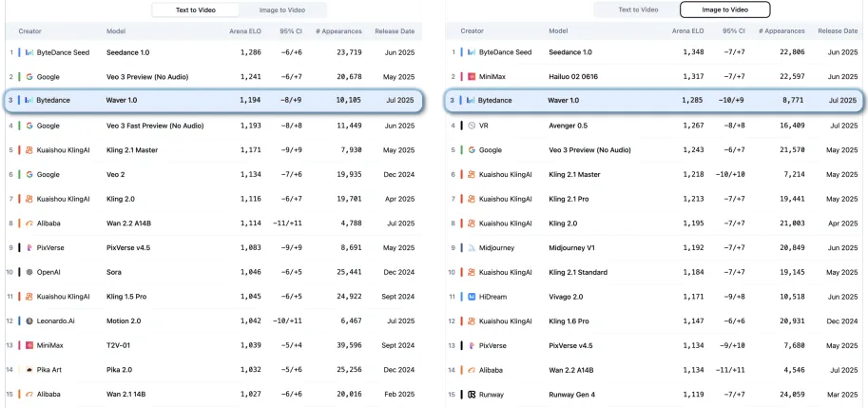Click MiniMax logo beside T2V-01
Image resolution: width=868 pixels, height=408 pixels.
click(29, 345)
